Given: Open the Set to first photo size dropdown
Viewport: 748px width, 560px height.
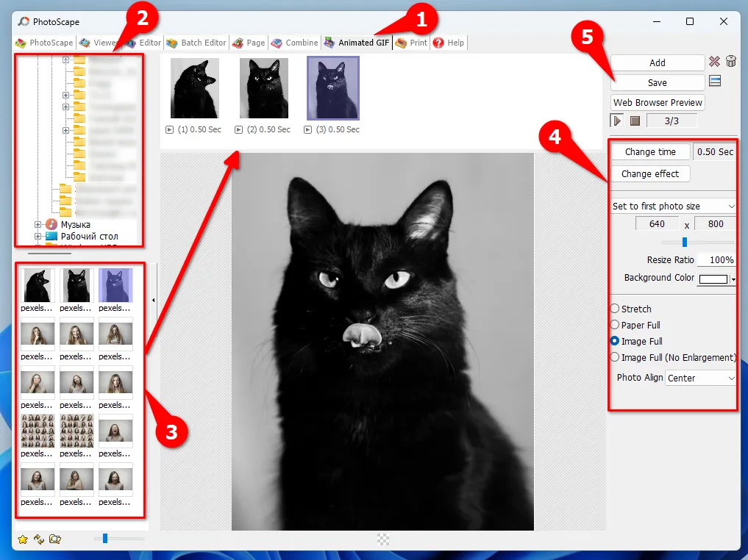Looking at the screenshot, I should pos(672,205).
